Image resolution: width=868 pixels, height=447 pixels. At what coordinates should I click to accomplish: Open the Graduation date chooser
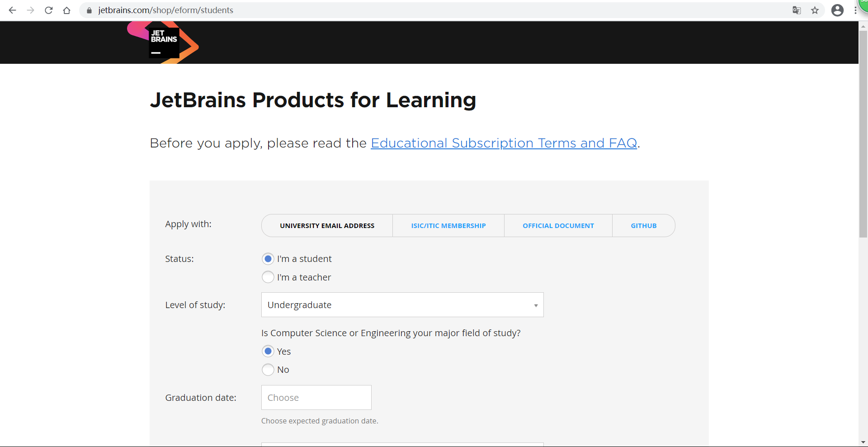(316, 398)
